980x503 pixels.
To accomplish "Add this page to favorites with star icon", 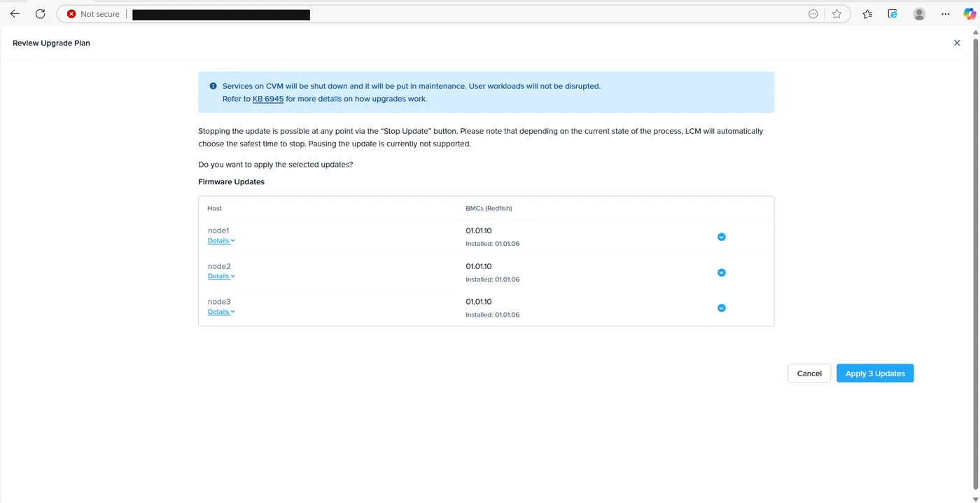I will coord(836,14).
